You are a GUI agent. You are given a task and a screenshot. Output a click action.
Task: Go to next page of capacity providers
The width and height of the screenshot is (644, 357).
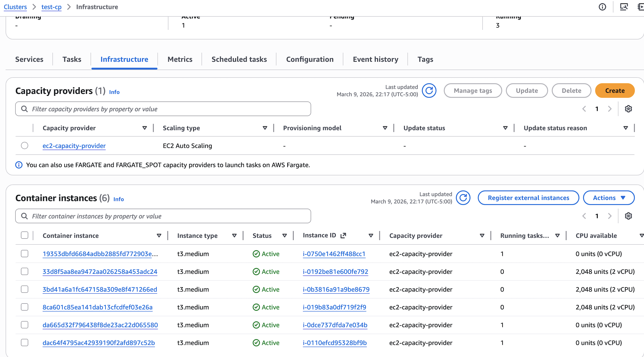click(x=610, y=109)
